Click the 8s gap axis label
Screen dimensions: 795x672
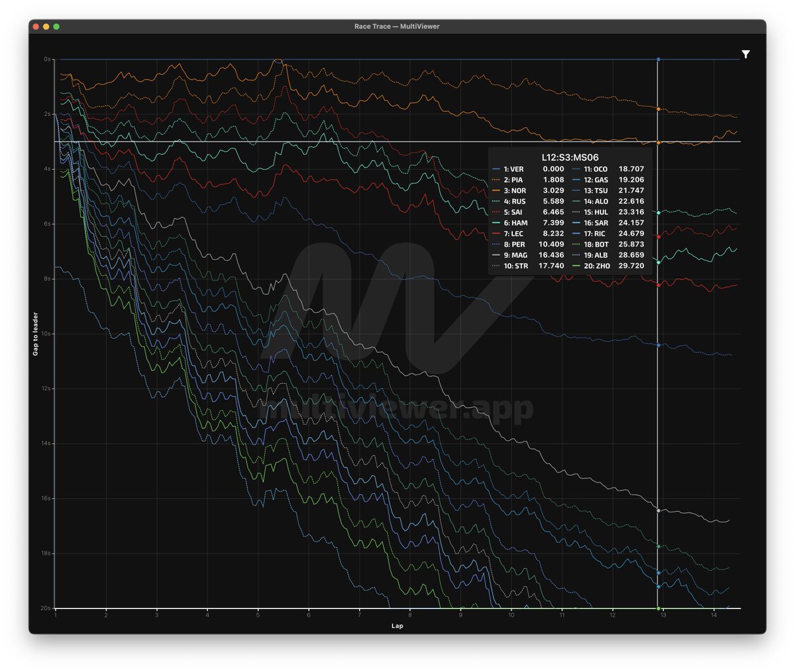(x=47, y=279)
